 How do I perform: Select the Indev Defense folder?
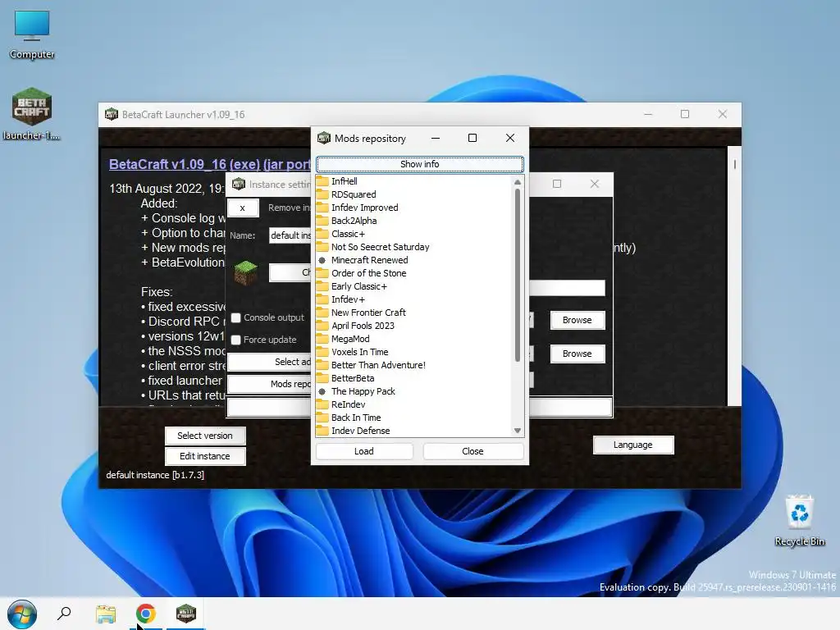[354, 431]
